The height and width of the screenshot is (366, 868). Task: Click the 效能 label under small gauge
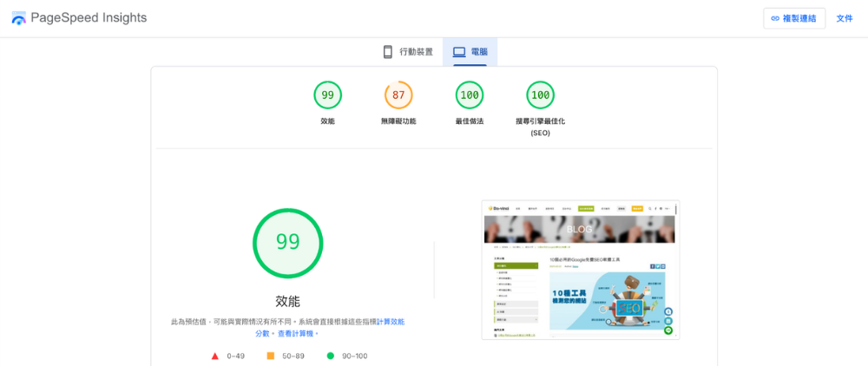tap(328, 121)
